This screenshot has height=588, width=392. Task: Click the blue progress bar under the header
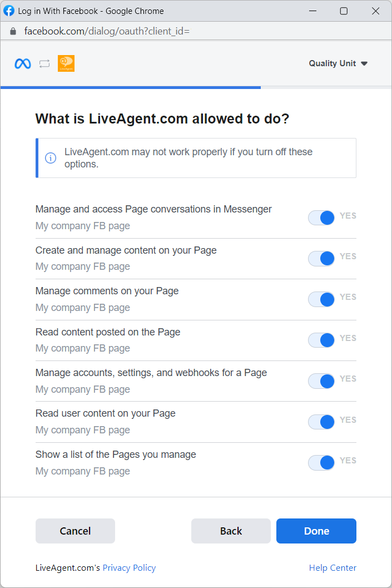[x=131, y=87]
